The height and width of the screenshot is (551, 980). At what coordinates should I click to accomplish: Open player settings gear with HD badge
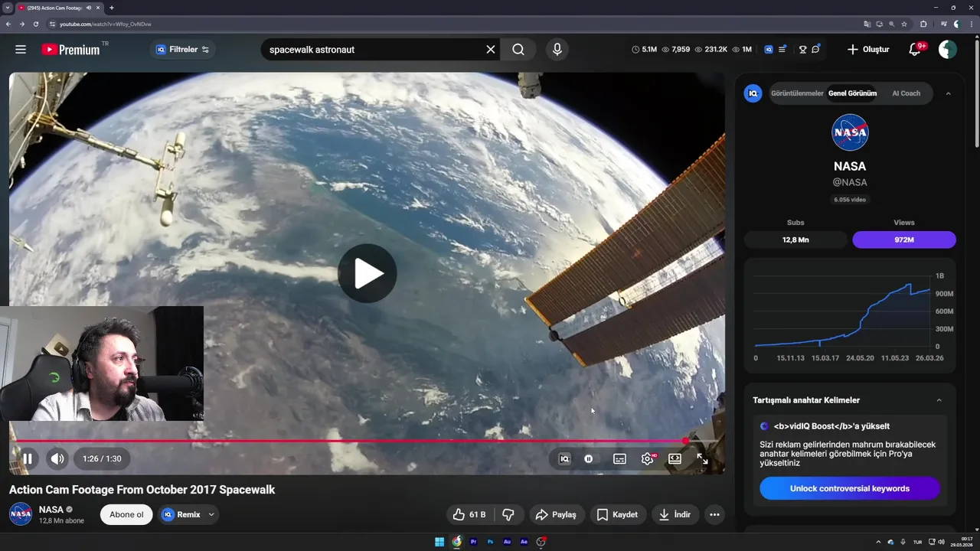coord(648,459)
